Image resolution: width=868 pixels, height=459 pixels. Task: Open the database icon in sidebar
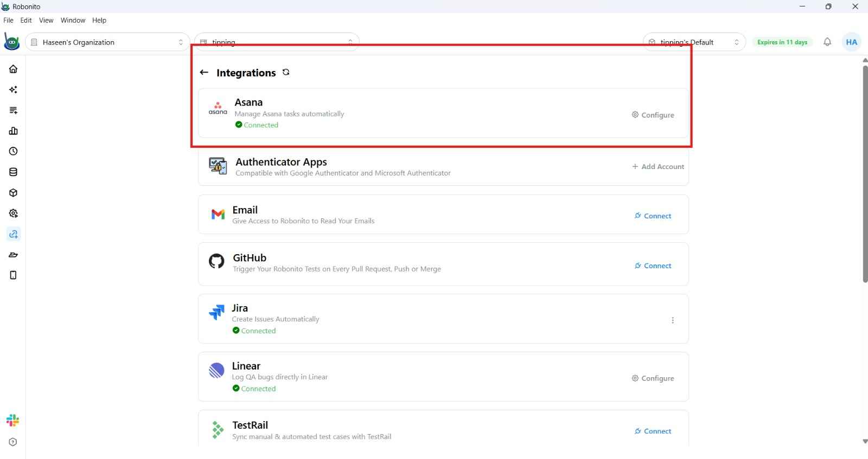[x=14, y=172]
